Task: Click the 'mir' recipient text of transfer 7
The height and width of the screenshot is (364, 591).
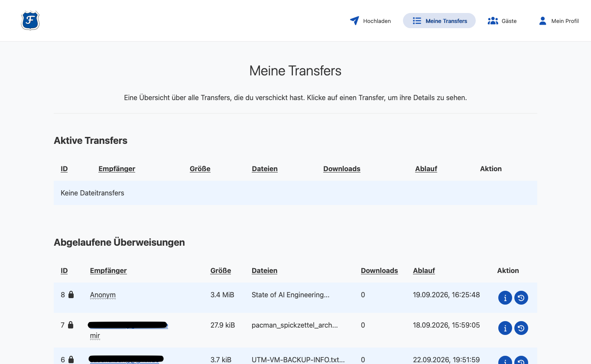Action: (95, 335)
